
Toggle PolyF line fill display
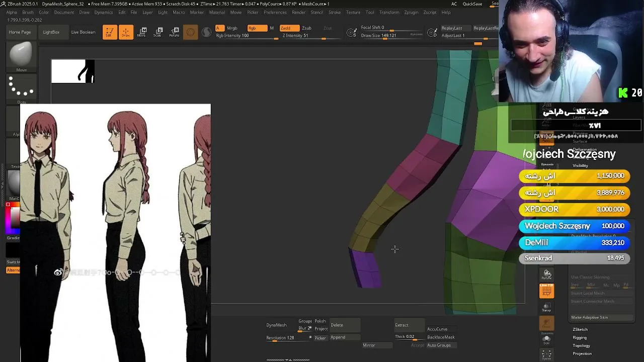point(546,291)
